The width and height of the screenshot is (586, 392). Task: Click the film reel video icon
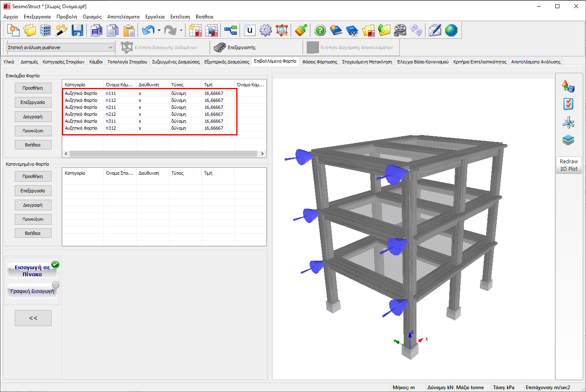tap(400, 30)
